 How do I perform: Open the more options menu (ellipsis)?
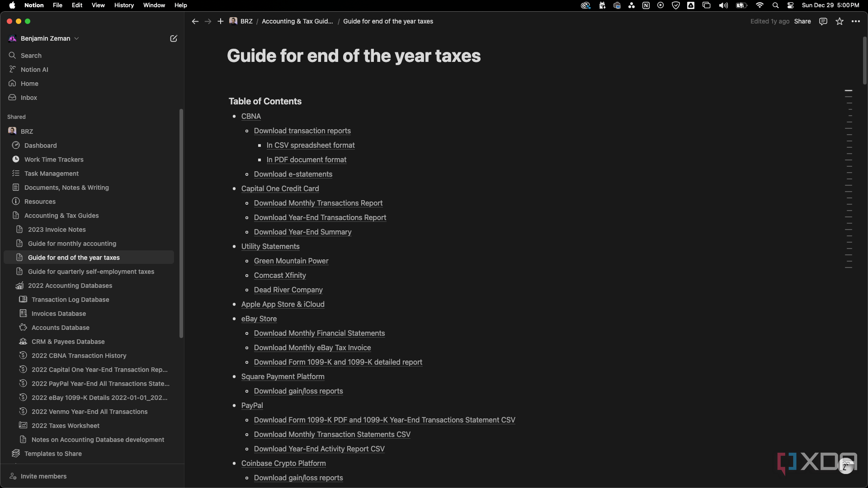pos(856,21)
